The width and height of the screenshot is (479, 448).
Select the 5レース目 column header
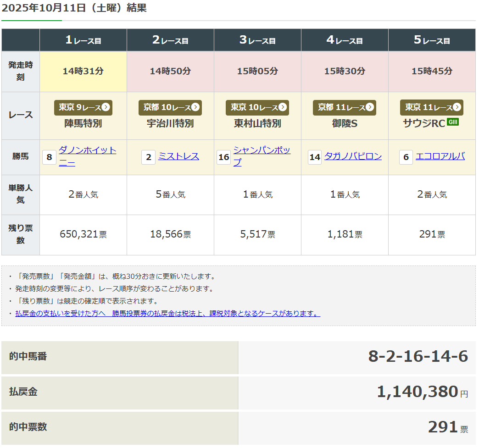(x=432, y=40)
